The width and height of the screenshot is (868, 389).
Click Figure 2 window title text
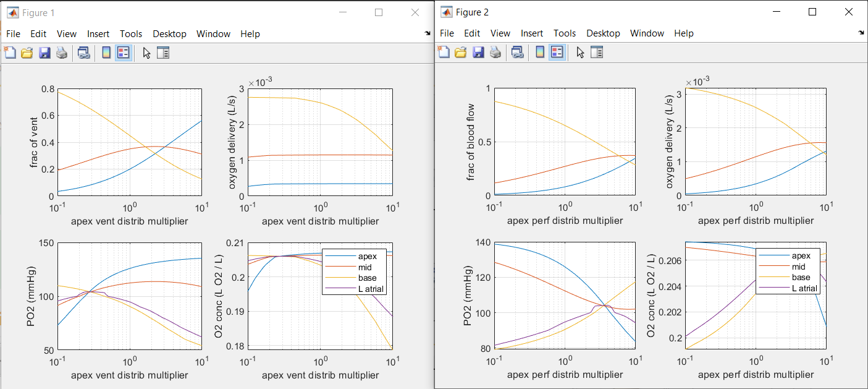(x=473, y=12)
